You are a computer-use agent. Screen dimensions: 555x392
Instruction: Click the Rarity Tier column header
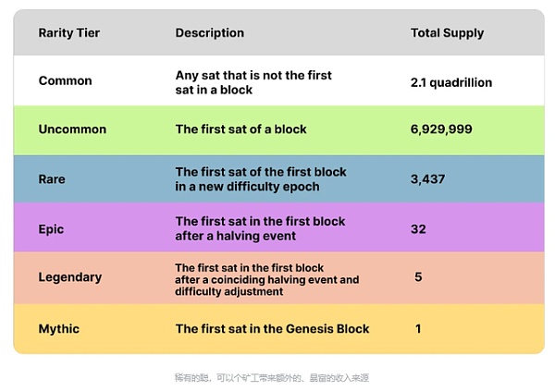tap(68, 33)
